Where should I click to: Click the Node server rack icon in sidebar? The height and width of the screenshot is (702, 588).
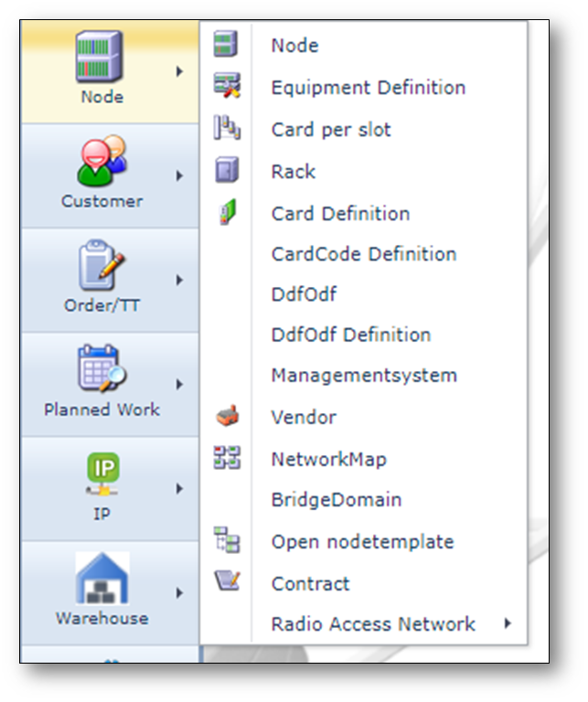point(101,57)
